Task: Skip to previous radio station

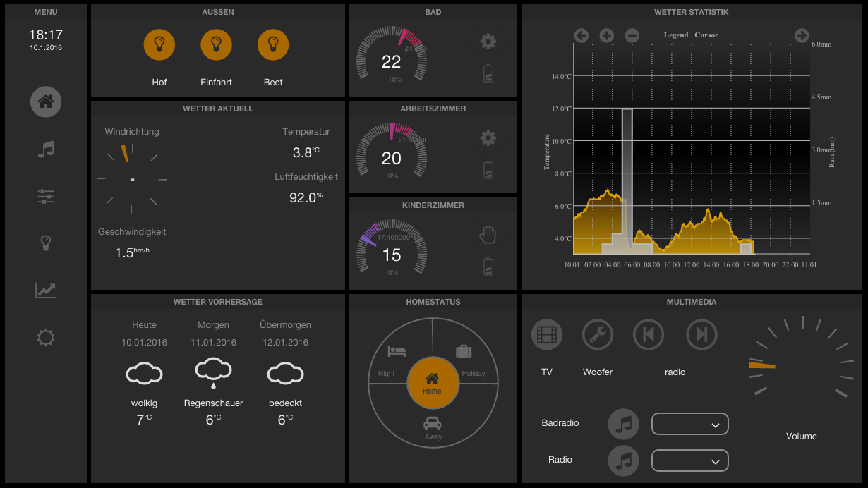Action: (649, 334)
